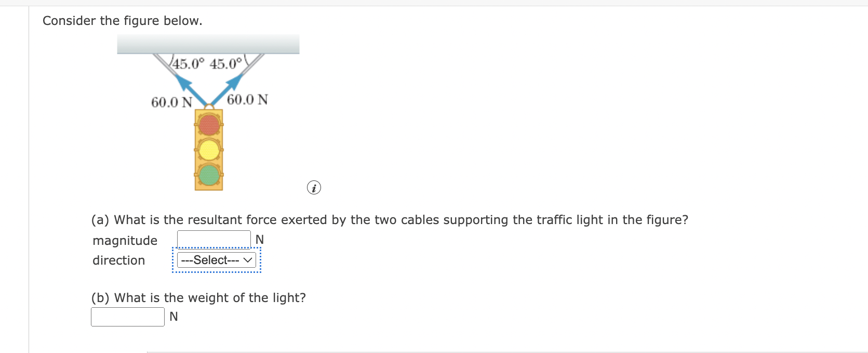Screen dimensions: 868x353
Task: Expand the ---Select--- combo box arrow
Action: 248,260
